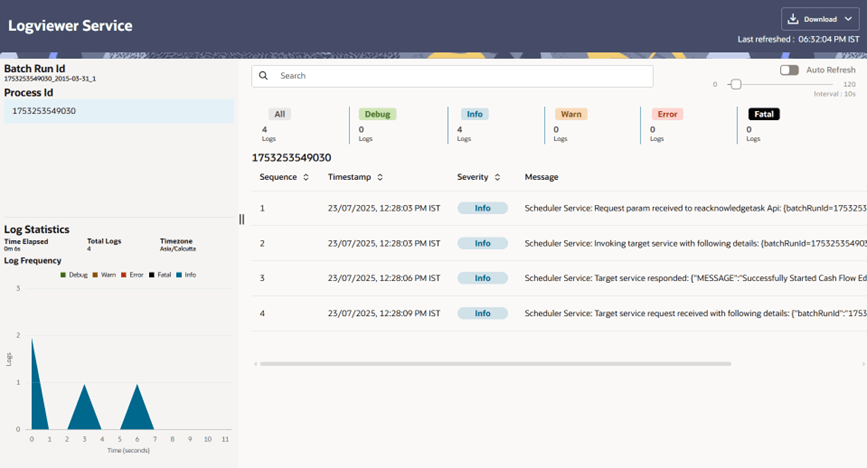
Task: Click the chart peak at time 6
Action: point(137,385)
